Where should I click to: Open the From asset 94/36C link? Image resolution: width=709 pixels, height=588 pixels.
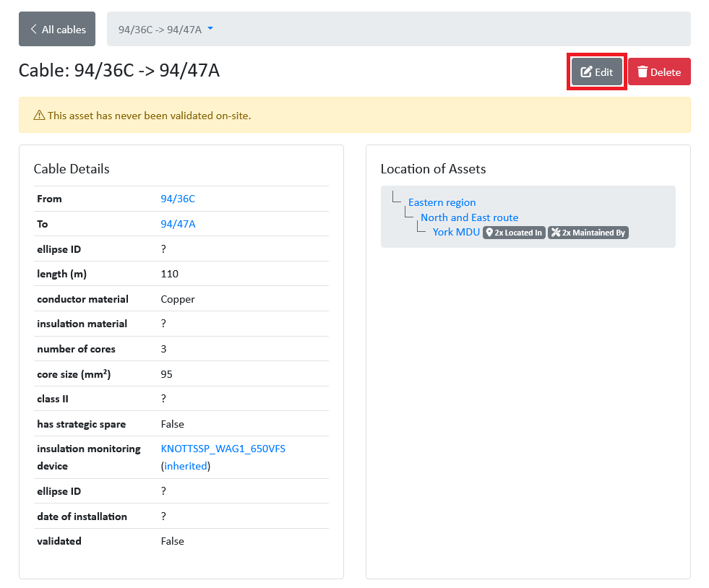pyautogui.click(x=178, y=199)
